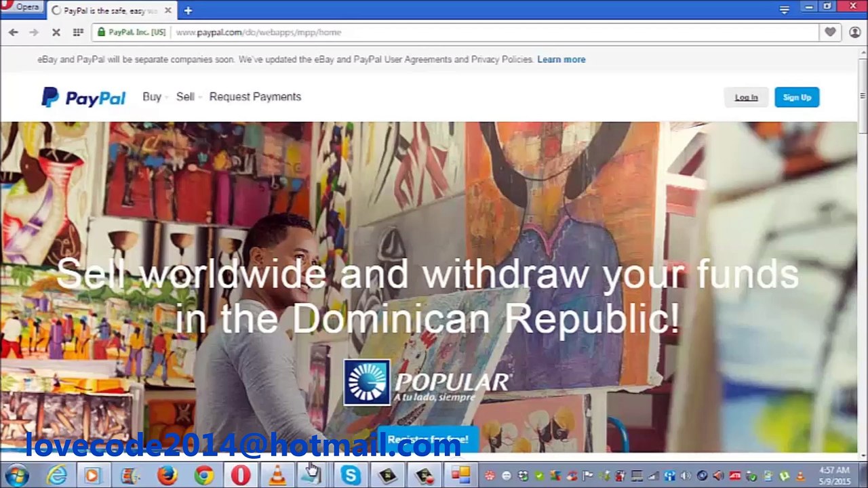The width and height of the screenshot is (868, 488).
Task: Open Windows Media Player from taskbar
Action: pos(92,476)
